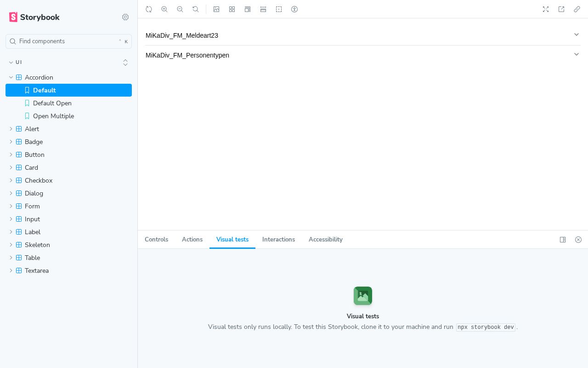This screenshot has height=368, width=588.
Task: Change the addon panel orientation
Action: coord(563,240)
